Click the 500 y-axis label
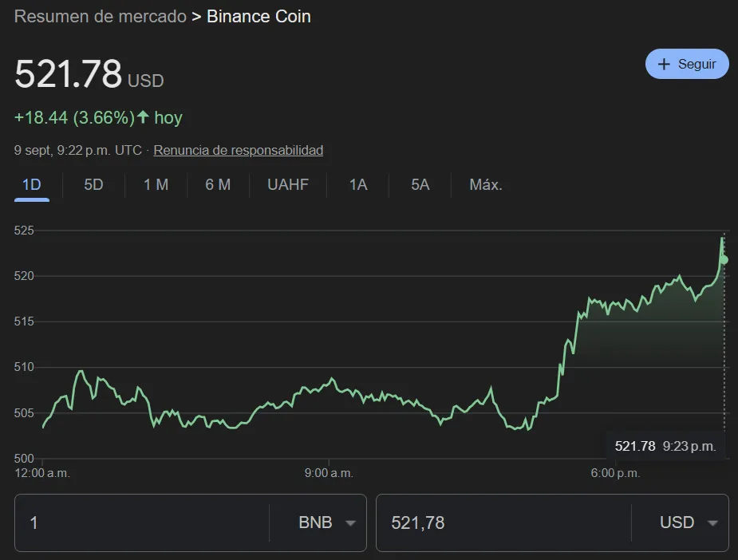The image size is (738, 560). click(24, 459)
